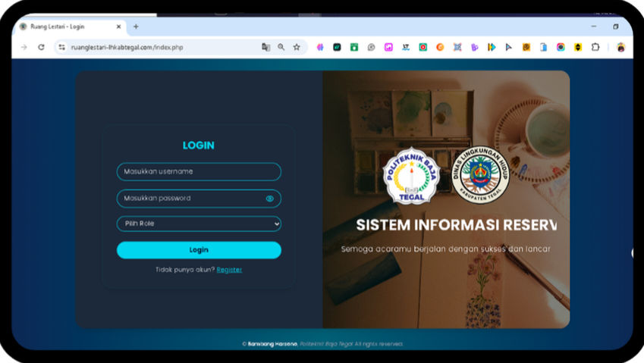The height and width of the screenshot is (363, 644).
Task: Click the SISTEM INFORMASI RESERV heading
Action: tap(457, 225)
